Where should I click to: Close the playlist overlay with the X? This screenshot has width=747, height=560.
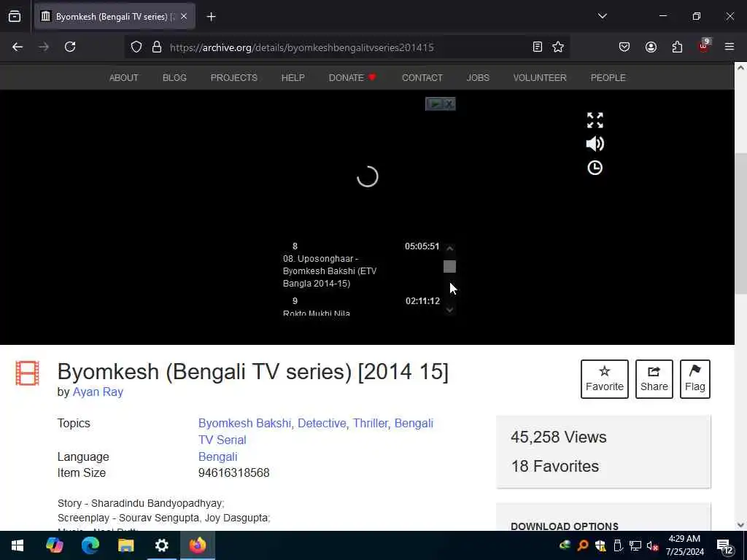[x=449, y=104]
